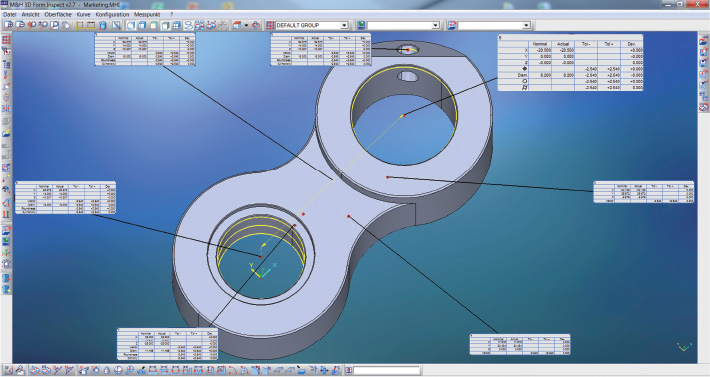Click the empty input field in bottom toolbar

tap(387, 370)
